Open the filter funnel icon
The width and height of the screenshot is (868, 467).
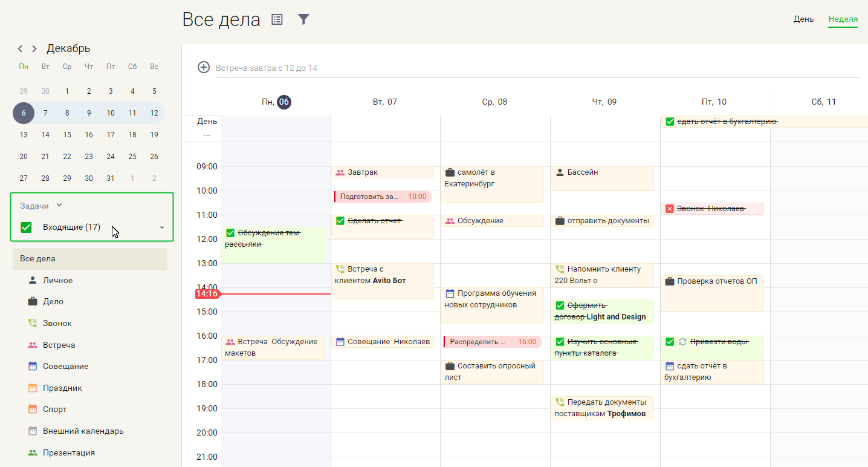click(303, 19)
